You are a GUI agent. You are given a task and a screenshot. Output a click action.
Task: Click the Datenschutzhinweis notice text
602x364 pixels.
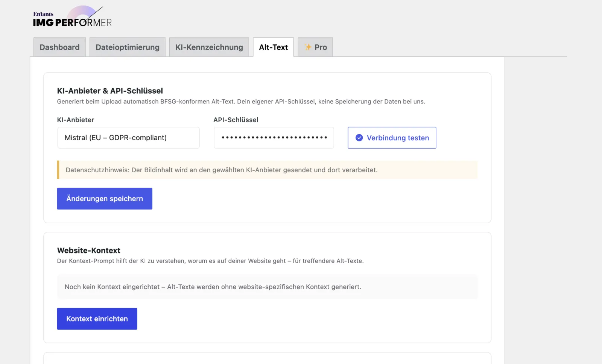click(x=222, y=170)
